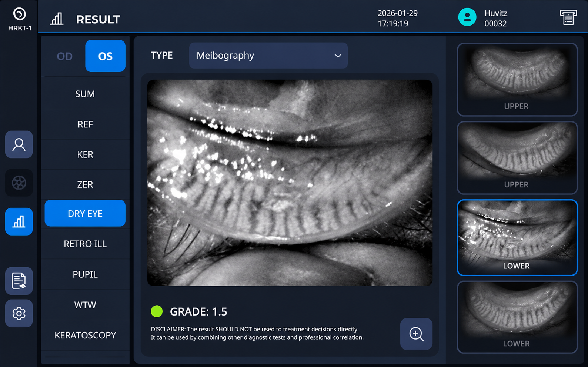Select the first UPPER eyelid thumbnail
The height and width of the screenshot is (367, 588).
[x=517, y=80]
